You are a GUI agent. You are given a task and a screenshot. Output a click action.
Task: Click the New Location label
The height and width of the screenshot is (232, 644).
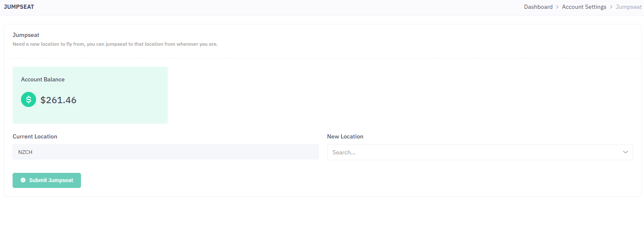(345, 136)
